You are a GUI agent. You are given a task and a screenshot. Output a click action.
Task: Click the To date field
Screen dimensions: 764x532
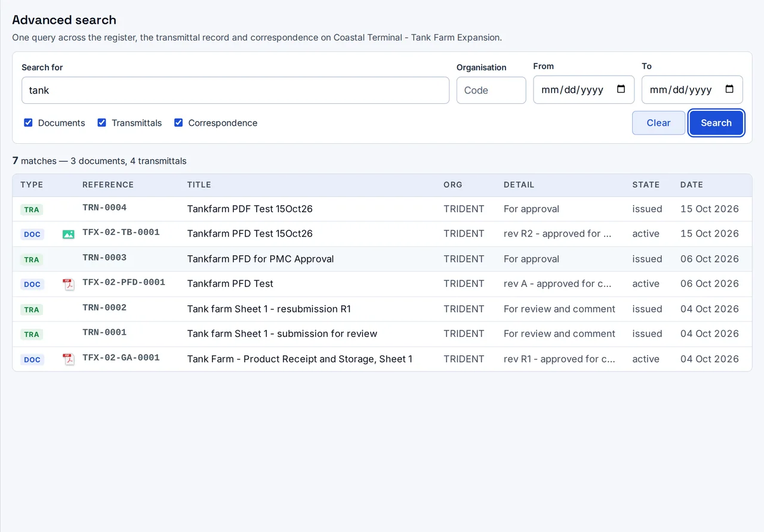pos(692,89)
